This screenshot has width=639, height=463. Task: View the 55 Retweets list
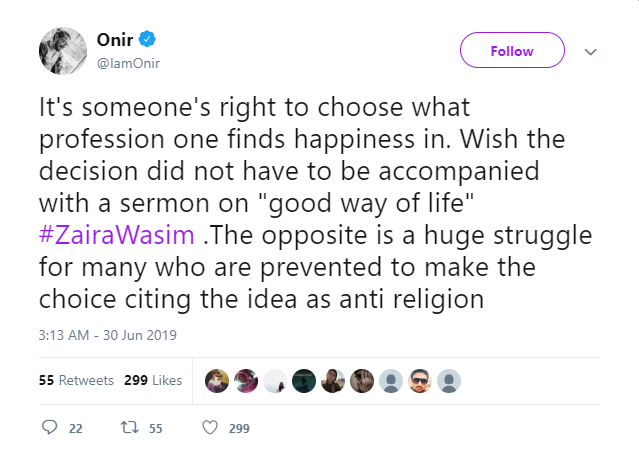click(76, 380)
